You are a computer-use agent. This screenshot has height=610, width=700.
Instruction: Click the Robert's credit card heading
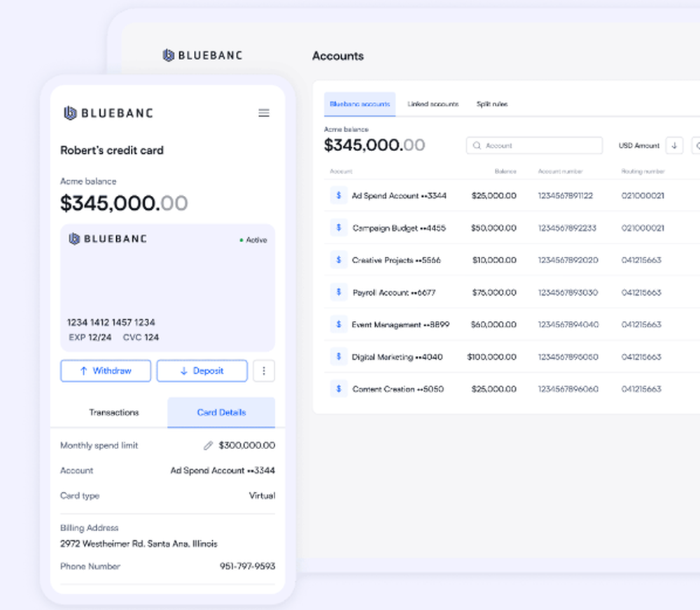pos(112,150)
